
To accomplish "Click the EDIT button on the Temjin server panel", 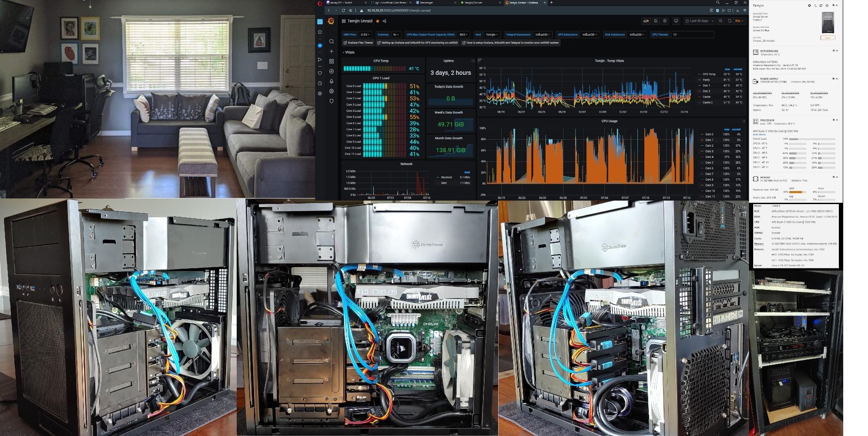I will tap(828, 38).
